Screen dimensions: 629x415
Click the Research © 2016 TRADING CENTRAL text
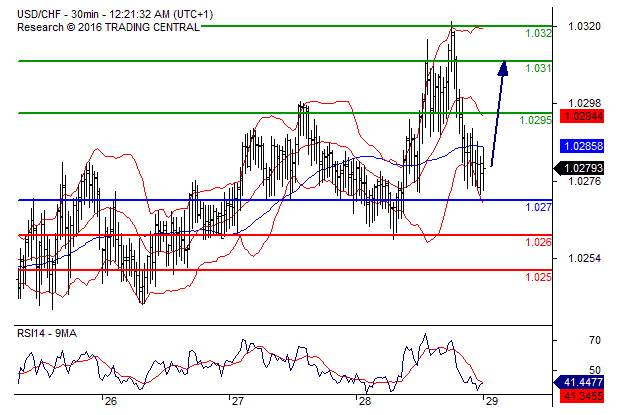[108, 27]
